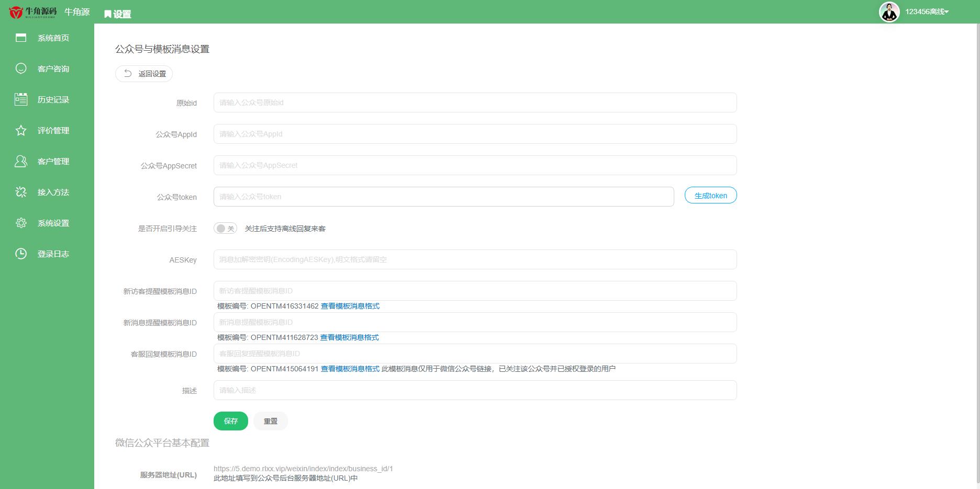
Task: Focus the 公众号AppId input field
Action: [x=475, y=134]
